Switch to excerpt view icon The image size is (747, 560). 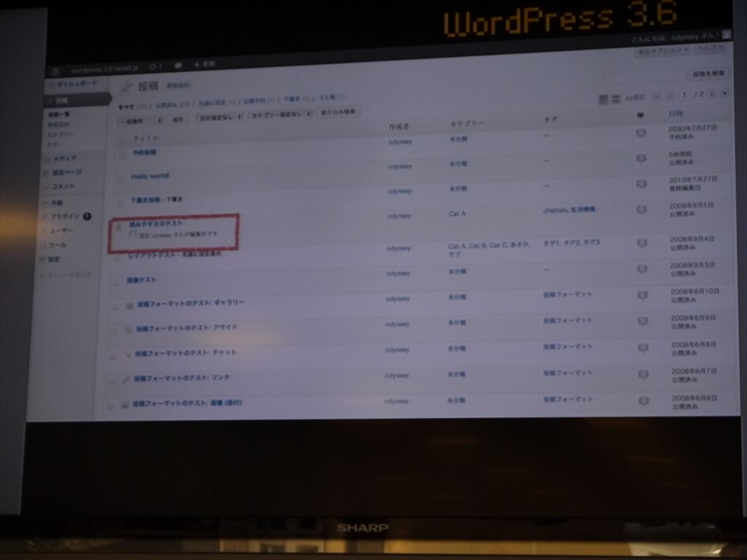[616, 98]
